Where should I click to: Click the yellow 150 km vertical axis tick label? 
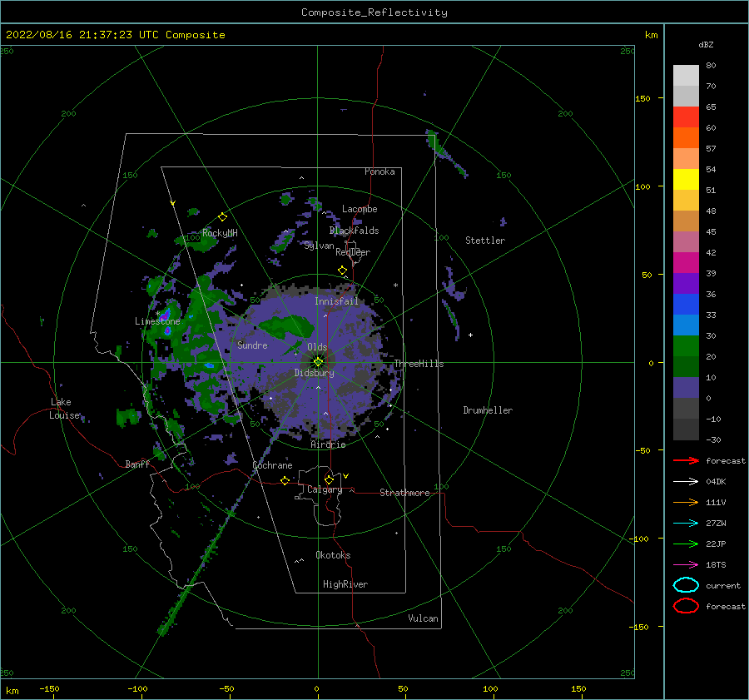pos(642,98)
